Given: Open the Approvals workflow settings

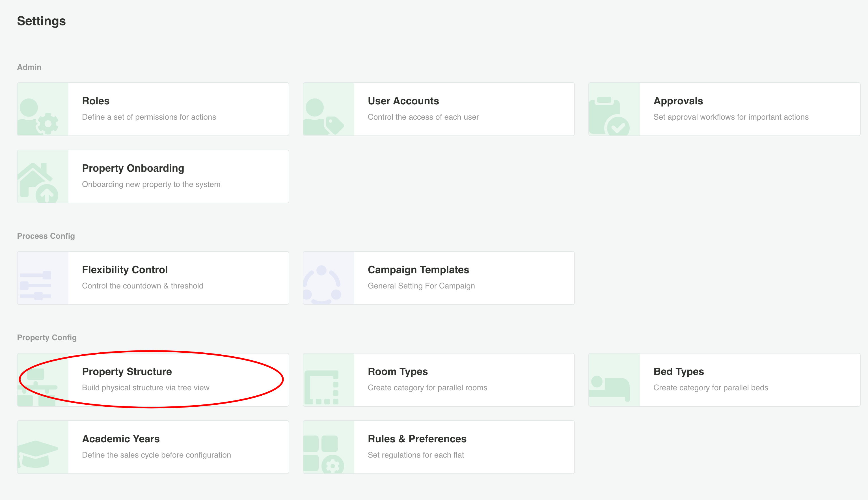Looking at the screenshot, I should [678, 101].
